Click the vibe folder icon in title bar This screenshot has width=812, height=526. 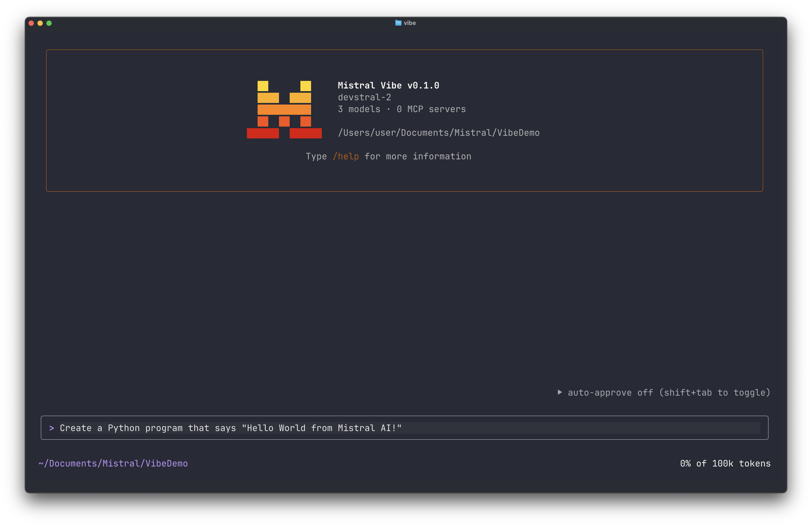[398, 23]
